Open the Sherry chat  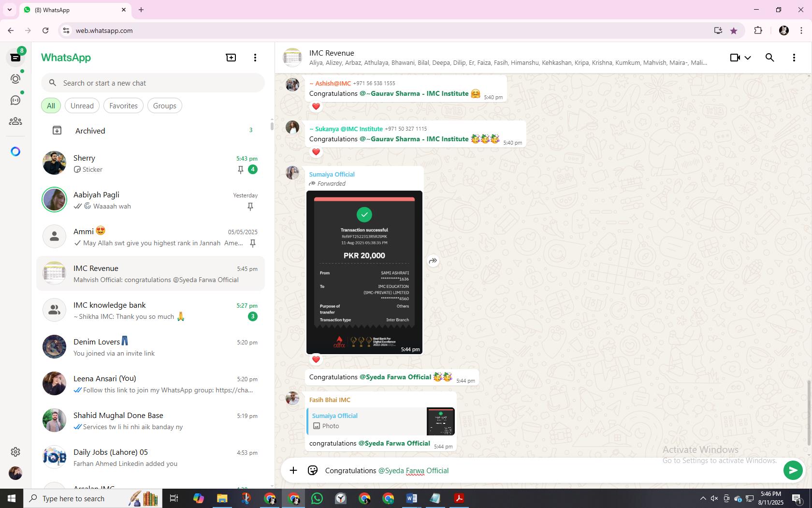tap(151, 163)
